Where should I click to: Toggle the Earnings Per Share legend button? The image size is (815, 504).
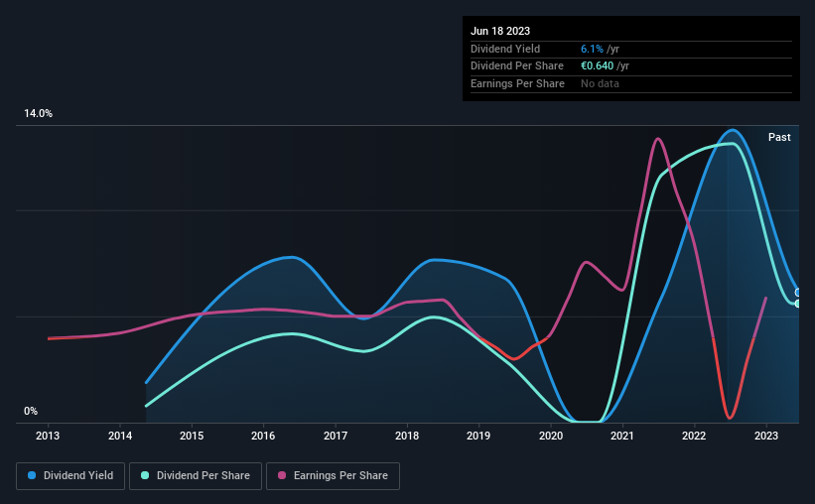333,476
